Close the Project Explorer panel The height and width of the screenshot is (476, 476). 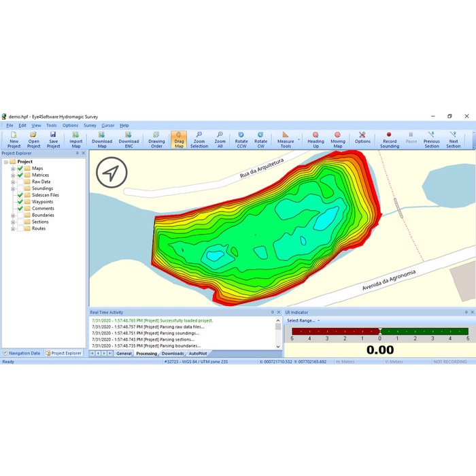tap(84, 153)
